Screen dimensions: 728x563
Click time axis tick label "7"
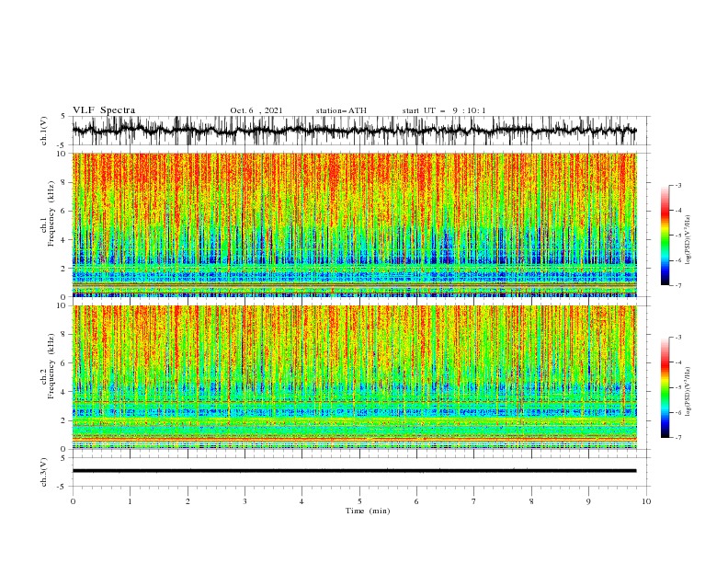pos(474,501)
